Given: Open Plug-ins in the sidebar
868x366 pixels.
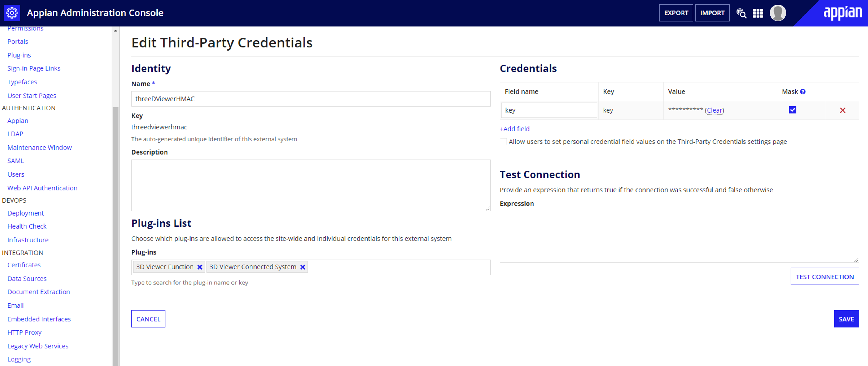Looking at the screenshot, I should tap(19, 55).
